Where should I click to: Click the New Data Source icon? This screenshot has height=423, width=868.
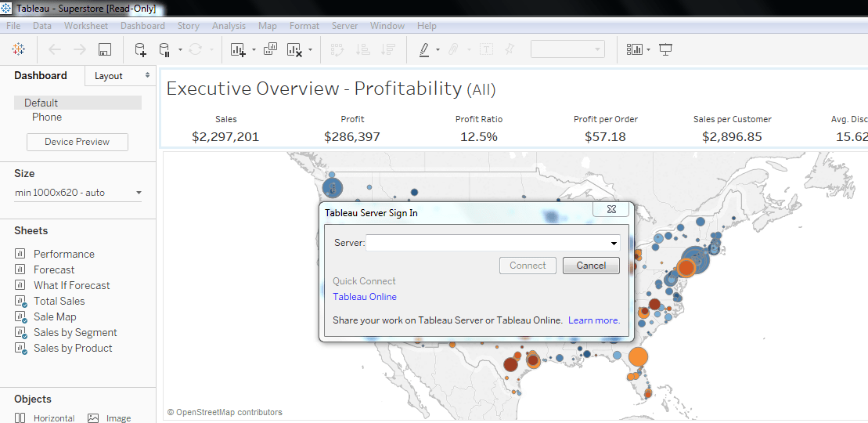[x=141, y=50]
